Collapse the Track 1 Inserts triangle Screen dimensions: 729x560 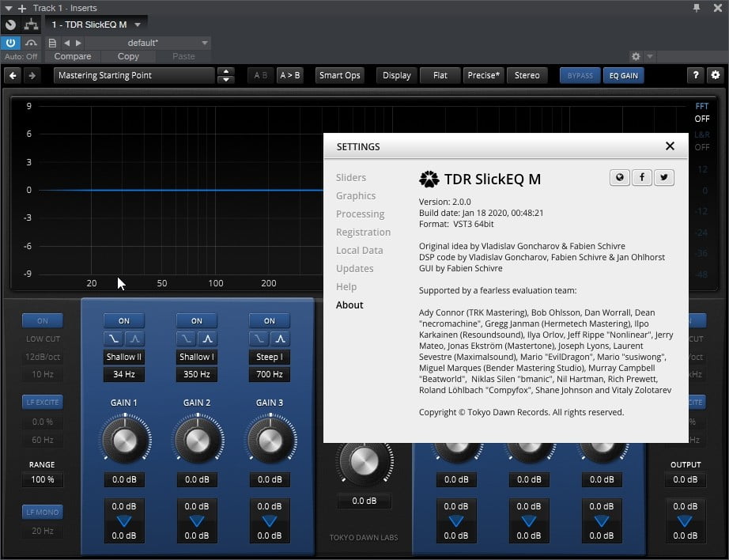click(x=9, y=9)
